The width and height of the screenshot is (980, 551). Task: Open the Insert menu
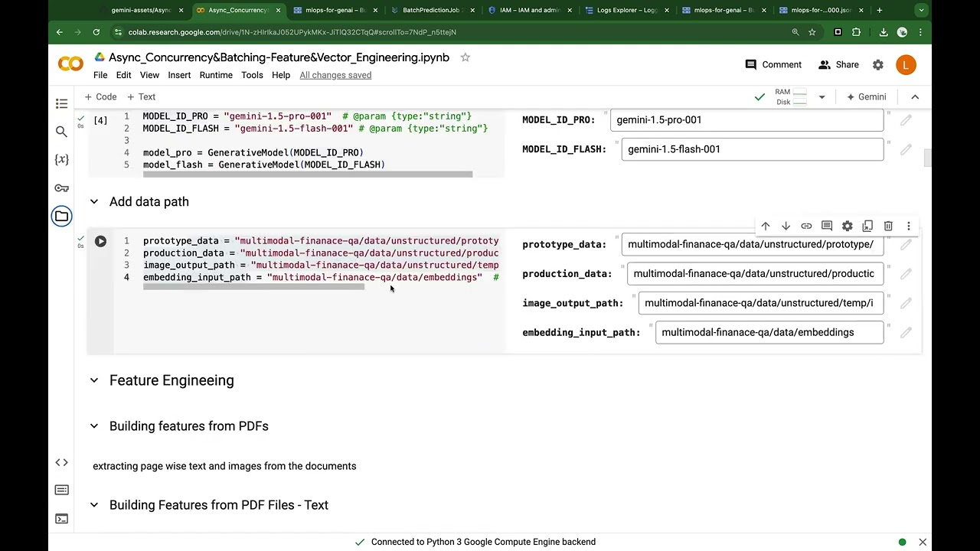179,75
